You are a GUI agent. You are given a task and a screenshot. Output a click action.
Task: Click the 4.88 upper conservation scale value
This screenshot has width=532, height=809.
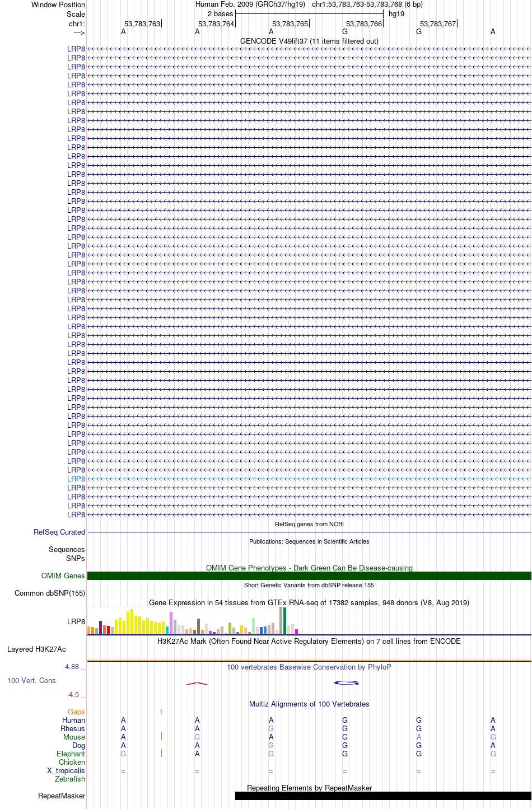(x=72, y=667)
